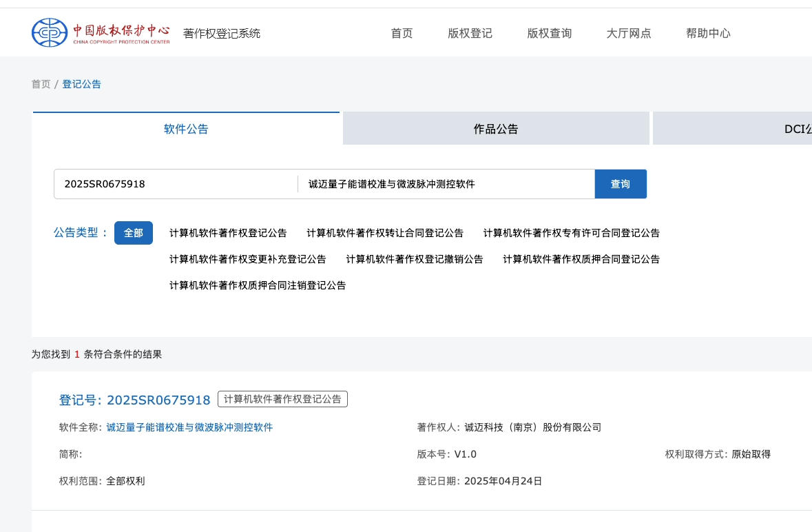Click the China Copyright Protection Center logo
This screenshot has width=812, height=532.
click(101, 32)
